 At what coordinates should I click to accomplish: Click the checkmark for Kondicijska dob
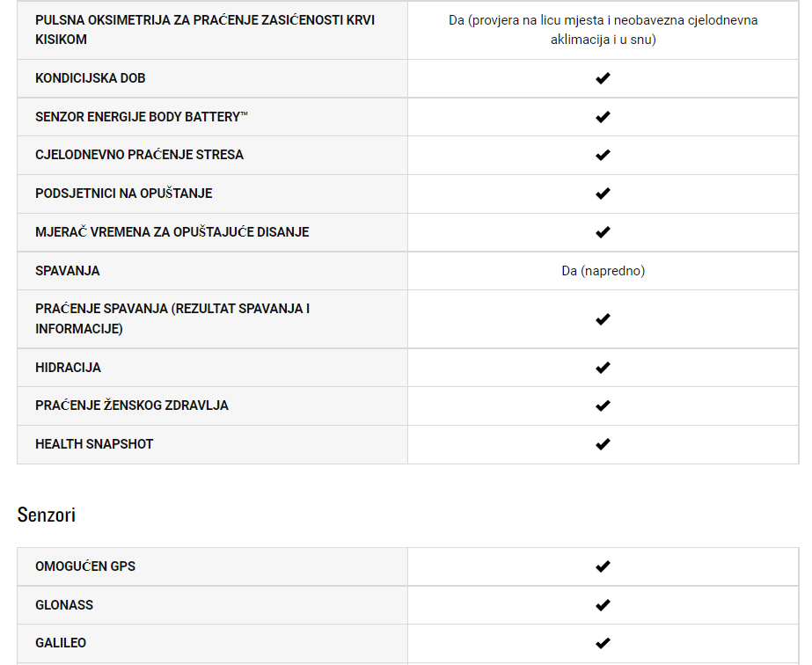coord(603,78)
